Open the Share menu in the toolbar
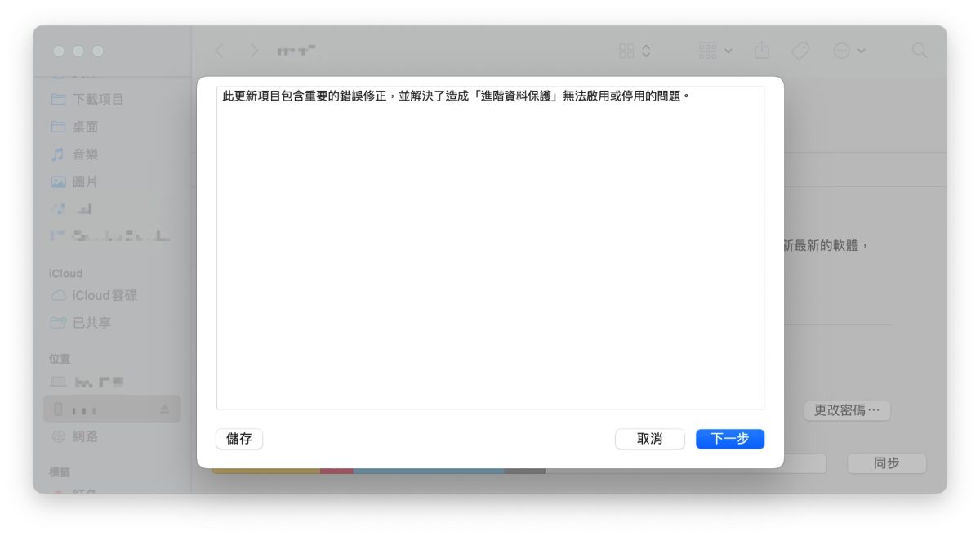The height and width of the screenshot is (541, 980). pyautogui.click(x=761, y=51)
